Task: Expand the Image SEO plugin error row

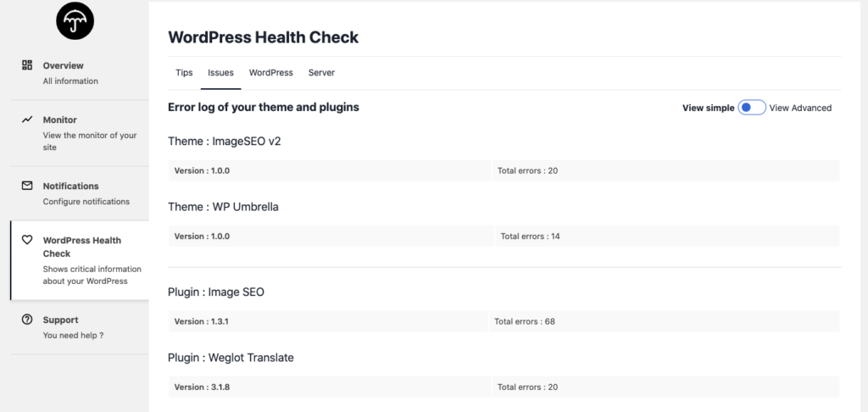Action: tap(504, 321)
